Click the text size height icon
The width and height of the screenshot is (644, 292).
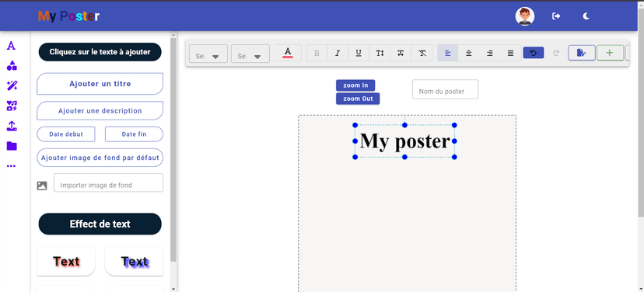pyautogui.click(x=380, y=53)
